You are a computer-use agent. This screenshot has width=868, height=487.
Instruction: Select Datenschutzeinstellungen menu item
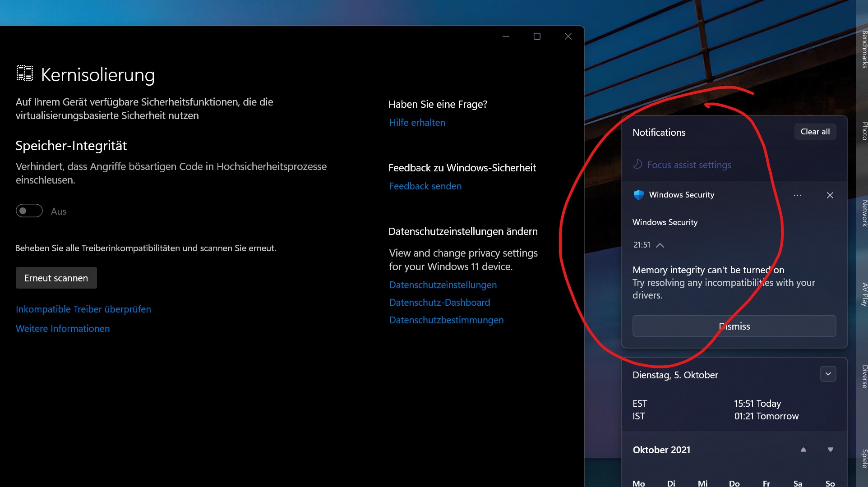[443, 285]
